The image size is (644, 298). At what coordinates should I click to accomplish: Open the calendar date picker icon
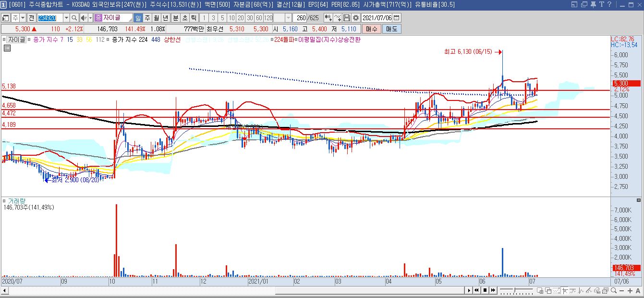(397, 18)
